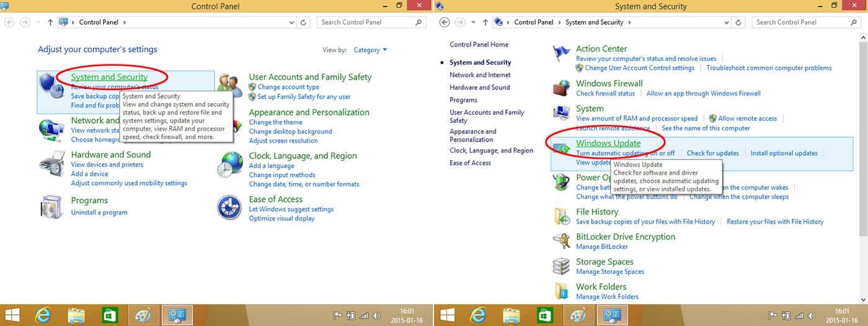The height and width of the screenshot is (326, 868).
Task: Click search box in System and Security window
Action: [x=806, y=22]
